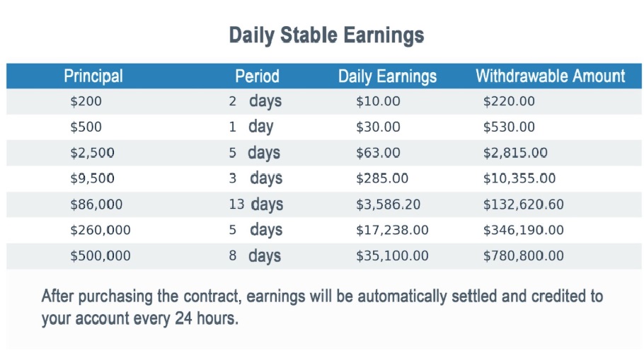Image resolution: width=644 pixels, height=353 pixels.
Task: Select the $3,586.20 daily earnings value
Action: point(388,204)
